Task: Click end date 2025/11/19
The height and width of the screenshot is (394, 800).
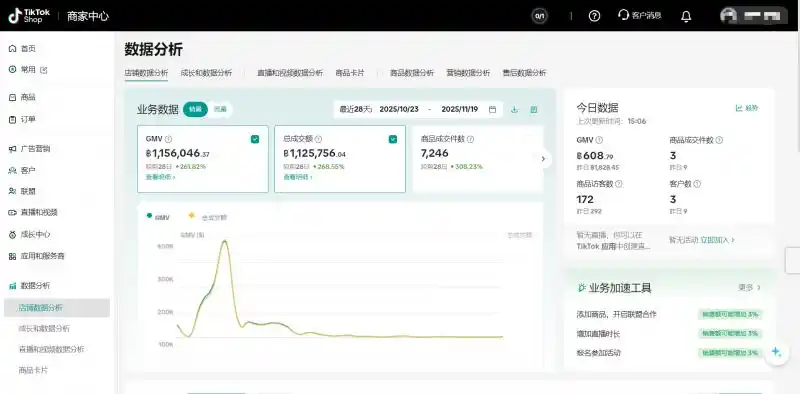Action: point(460,109)
